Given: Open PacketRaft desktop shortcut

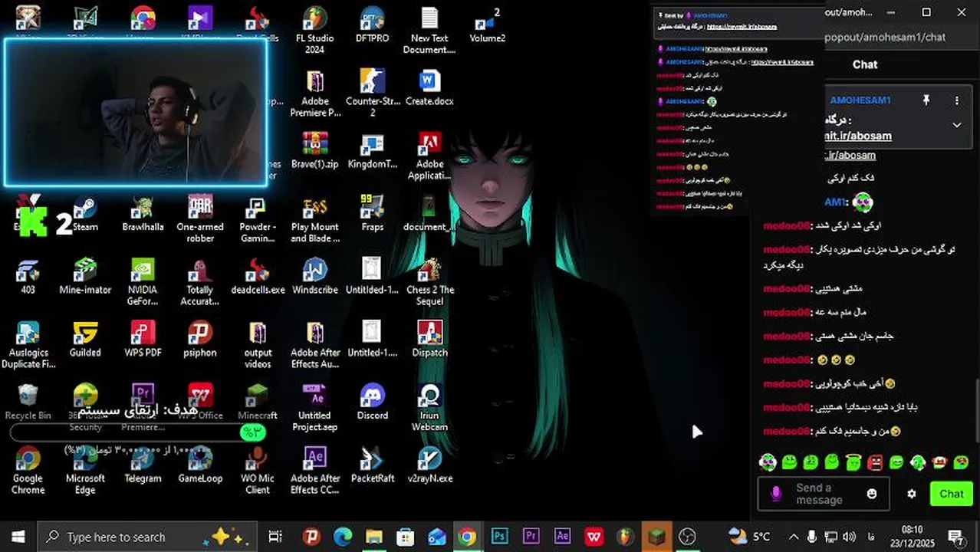Looking at the screenshot, I should (372, 465).
